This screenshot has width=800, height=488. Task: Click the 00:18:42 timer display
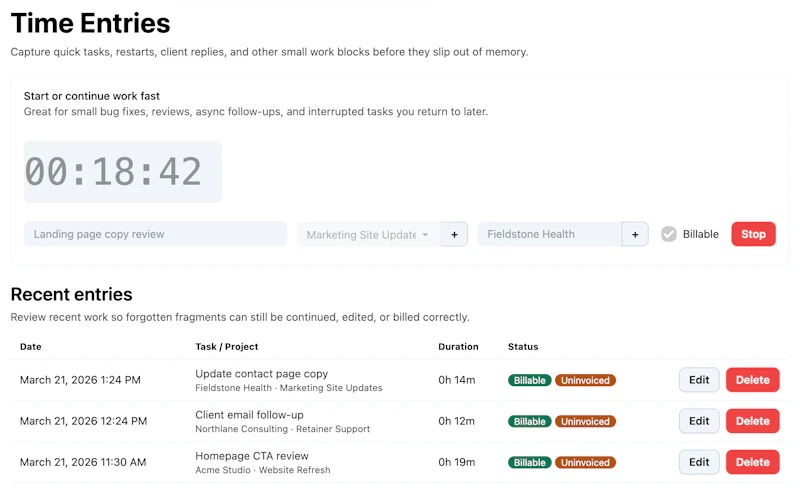tap(122, 172)
